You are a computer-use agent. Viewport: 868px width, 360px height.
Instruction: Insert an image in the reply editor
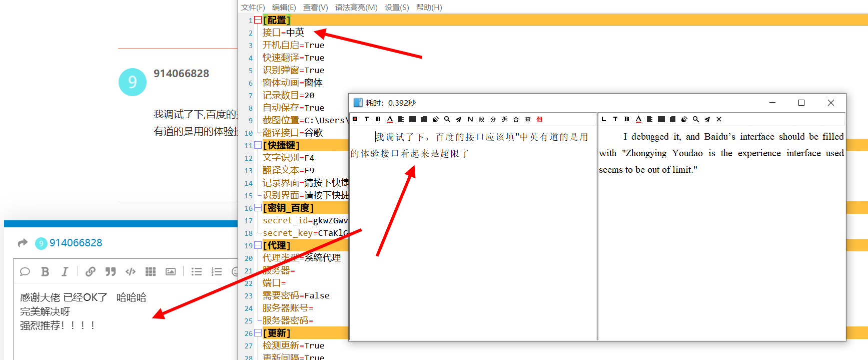pos(171,271)
